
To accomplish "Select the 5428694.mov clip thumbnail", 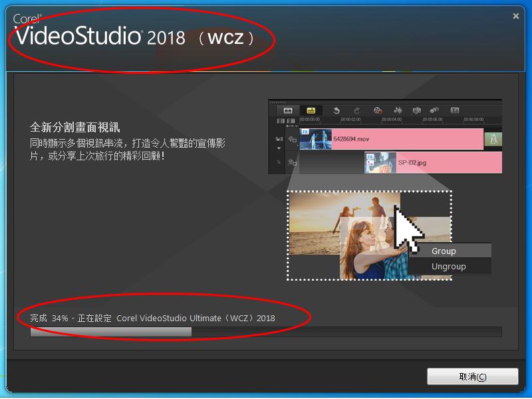I will (x=316, y=139).
